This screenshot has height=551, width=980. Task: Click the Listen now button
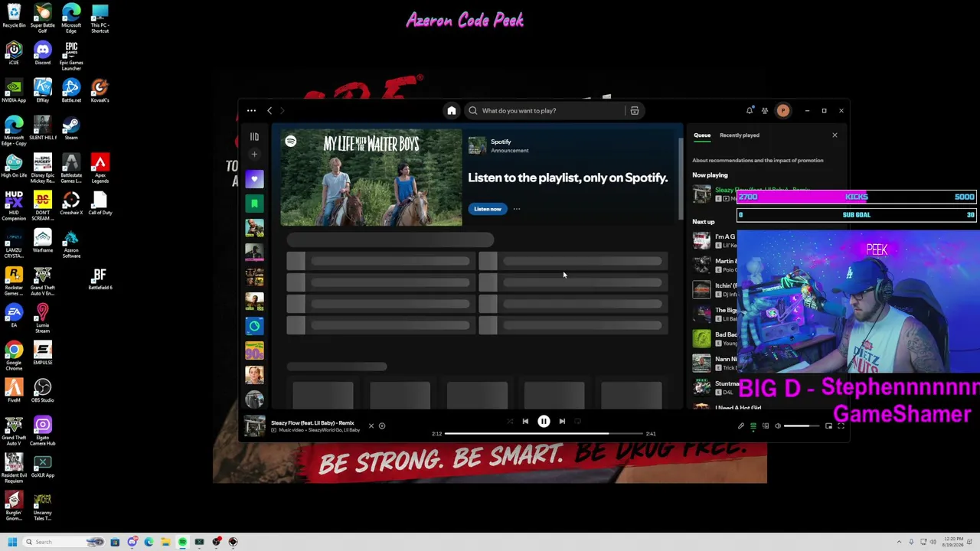pyautogui.click(x=487, y=209)
